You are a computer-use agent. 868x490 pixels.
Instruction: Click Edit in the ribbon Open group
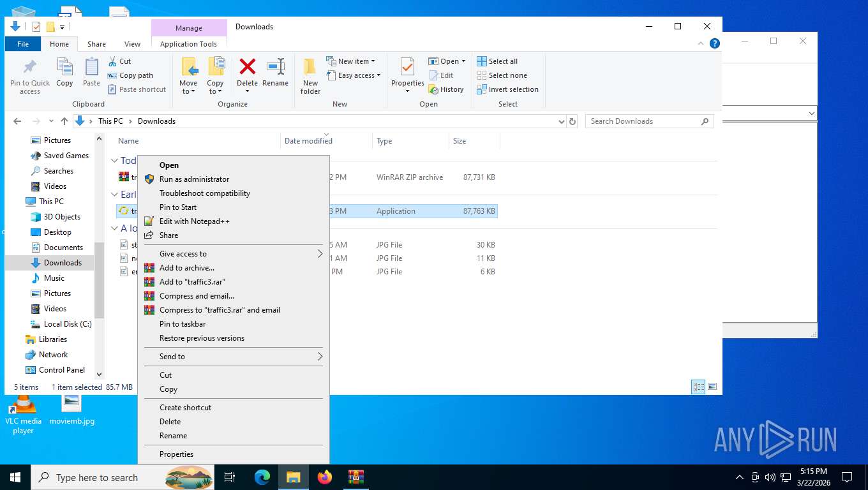tap(440, 75)
